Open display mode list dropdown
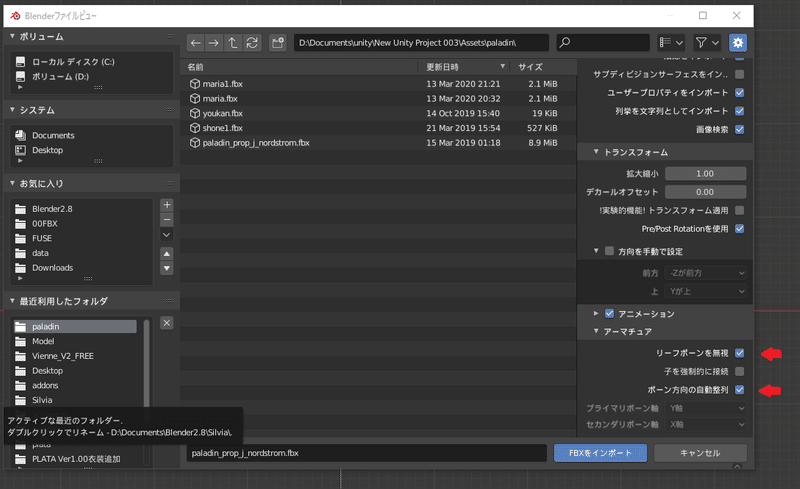This screenshot has width=800, height=489. [671, 43]
